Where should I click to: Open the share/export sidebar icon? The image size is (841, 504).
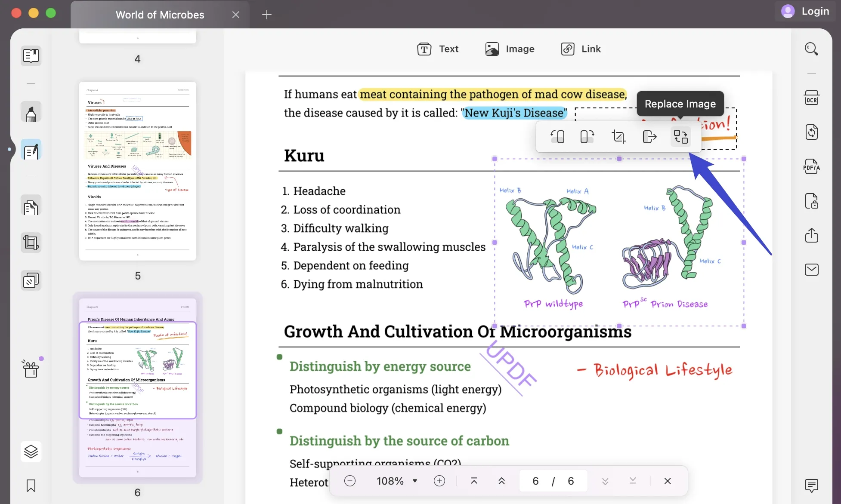(812, 235)
